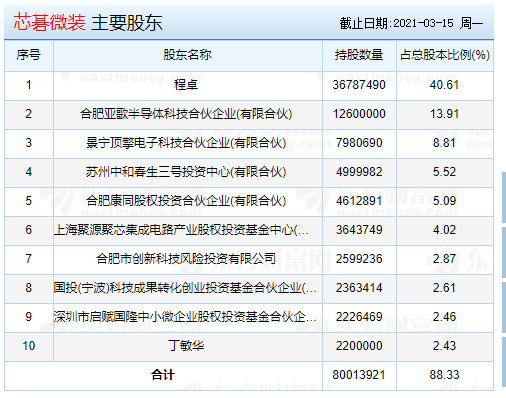
Task: Click shareholder 上海聚源聚芯集成电路产业股权投资基金中心
Action: pyautogui.click(x=181, y=230)
